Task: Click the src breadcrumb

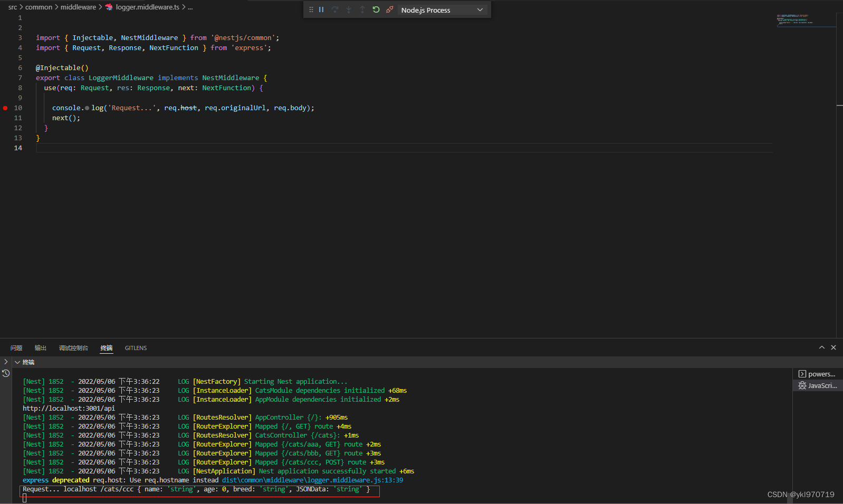Action: click(x=13, y=7)
